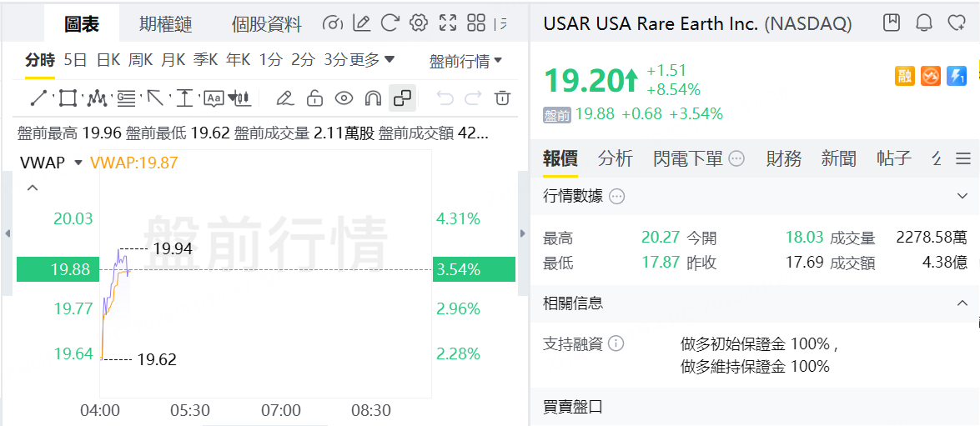
Task: Open the candlestick chart type selector
Action: point(239,98)
